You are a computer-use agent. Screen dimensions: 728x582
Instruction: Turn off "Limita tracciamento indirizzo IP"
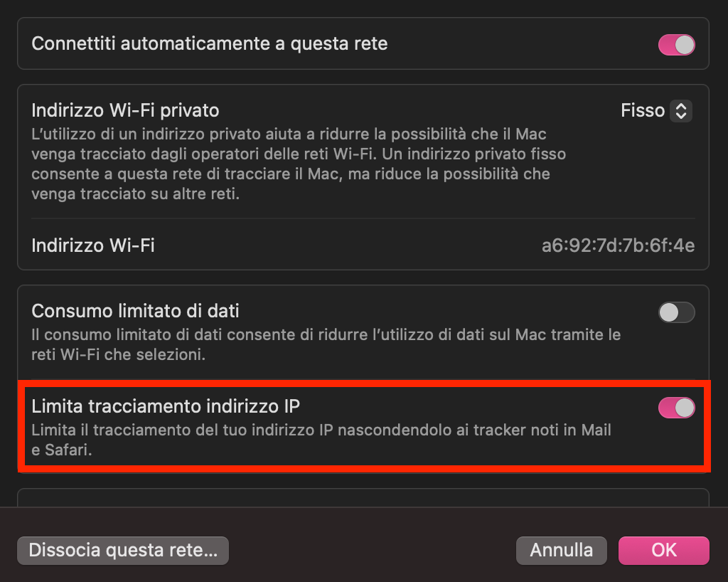[675, 408]
